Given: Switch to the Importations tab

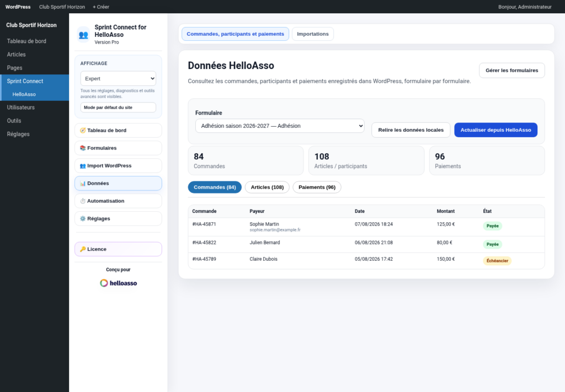Looking at the screenshot, I should (x=313, y=34).
